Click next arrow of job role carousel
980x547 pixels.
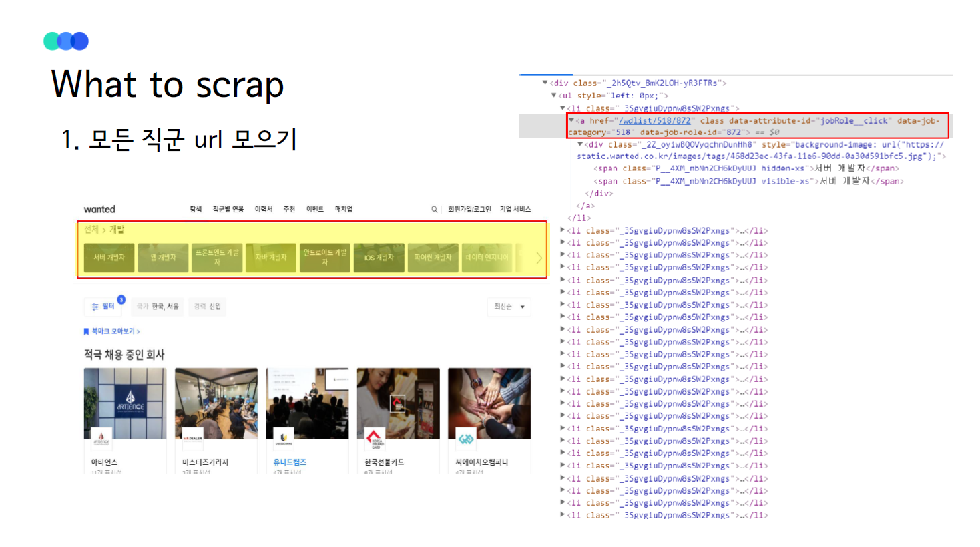coord(539,258)
